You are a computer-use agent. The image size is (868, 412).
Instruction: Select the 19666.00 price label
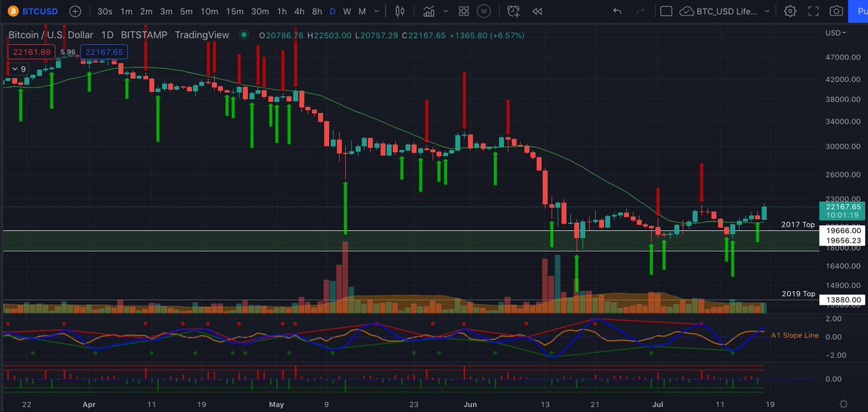click(841, 232)
